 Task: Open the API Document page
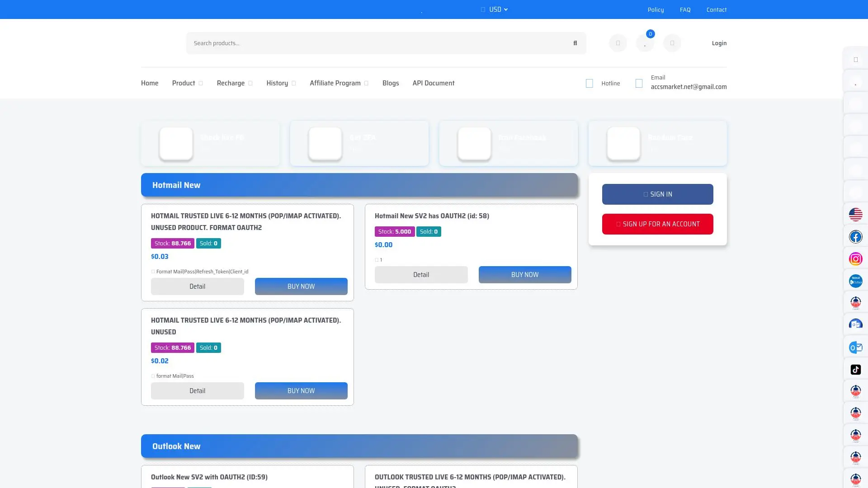pyautogui.click(x=433, y=83)
